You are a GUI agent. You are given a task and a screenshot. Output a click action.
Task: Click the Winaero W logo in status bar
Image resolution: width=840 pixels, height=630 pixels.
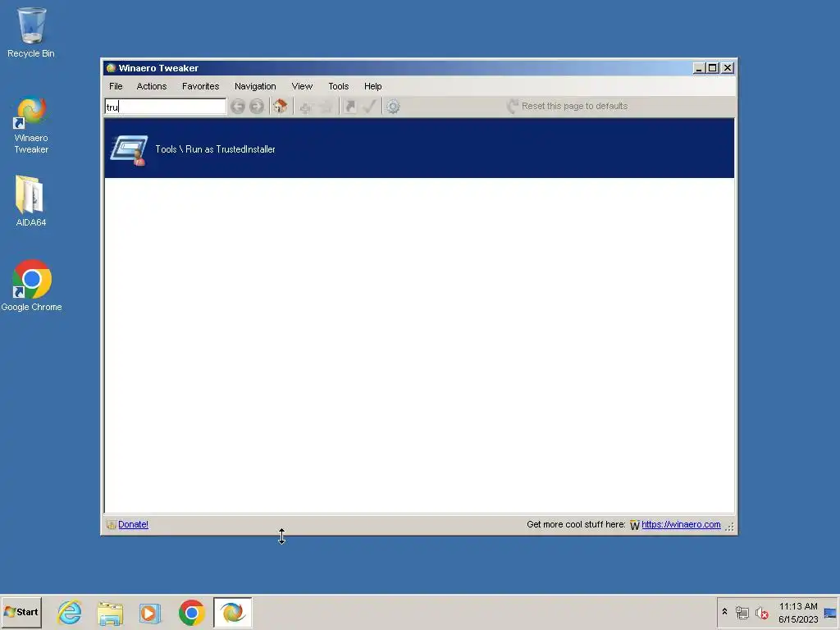pos(635,525)
